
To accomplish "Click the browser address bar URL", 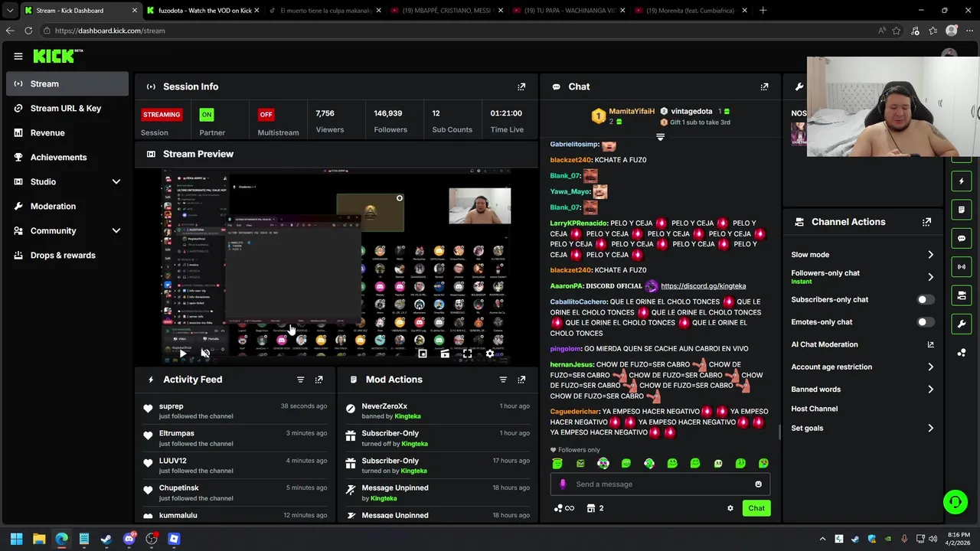I will pyautogui.click(x=109, y=31).
